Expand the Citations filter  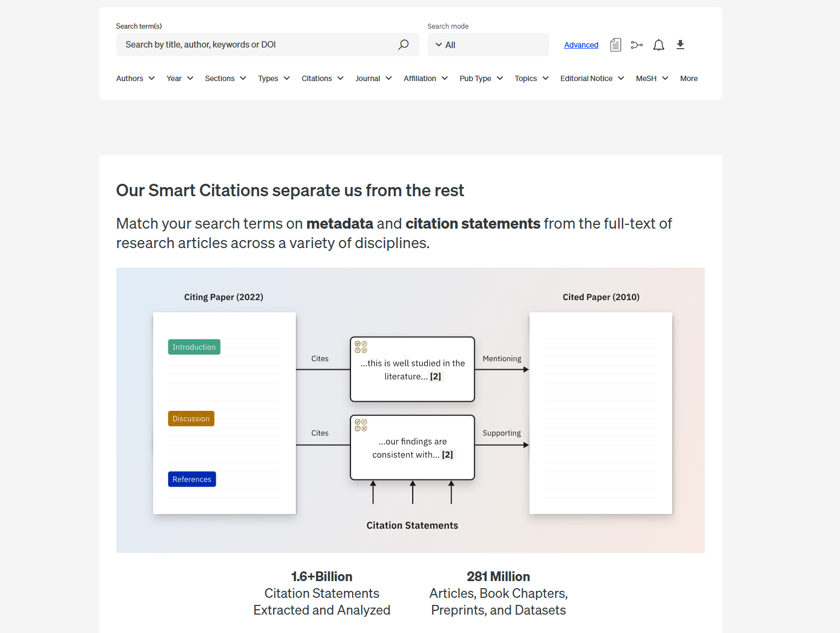(322, 78)
